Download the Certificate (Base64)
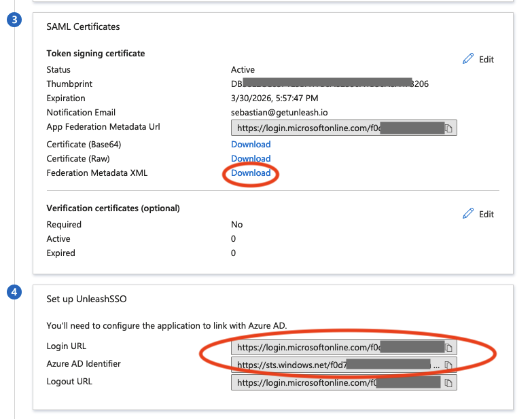The height and width of the screenshot is (419, 532). pyautogui.click(x=251, y=144)
